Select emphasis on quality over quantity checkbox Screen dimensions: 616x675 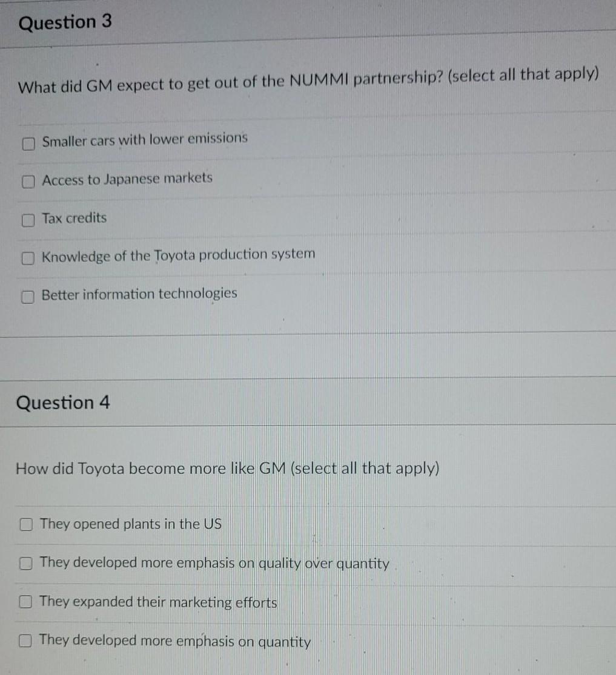pyautogui.click(x=25, y=564)
